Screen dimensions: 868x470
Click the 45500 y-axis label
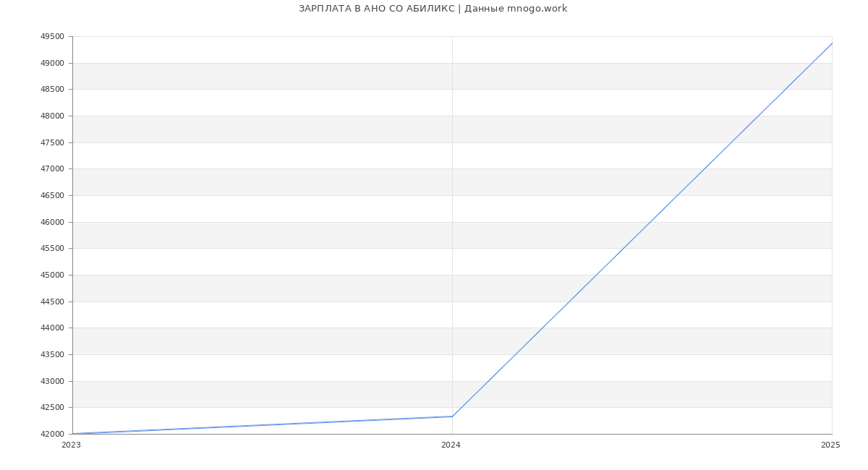(52, 249)
